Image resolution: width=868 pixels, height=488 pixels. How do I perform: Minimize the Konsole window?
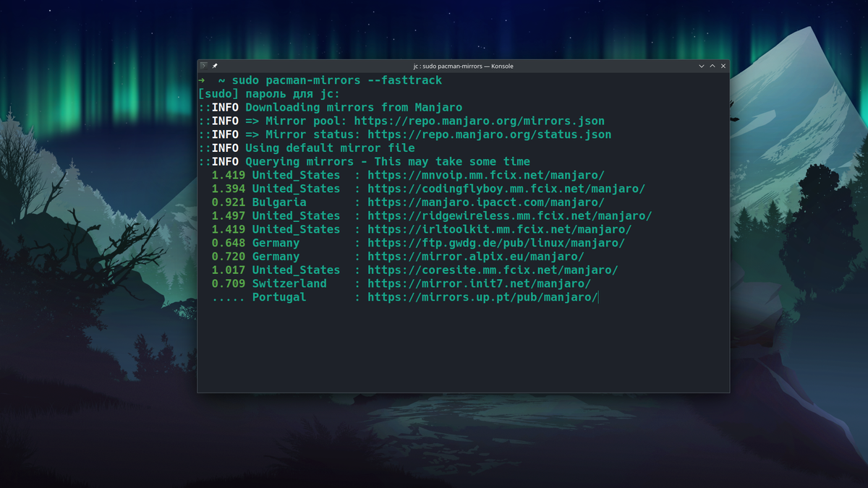click(701, 66)
